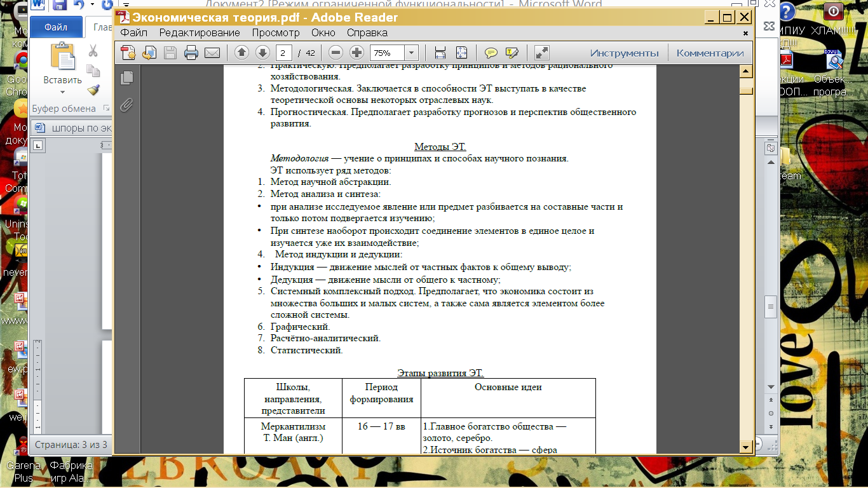
Task: Click the PDF scrollbar down arrow
Action: pyautogui.click(x=746, y=448)
